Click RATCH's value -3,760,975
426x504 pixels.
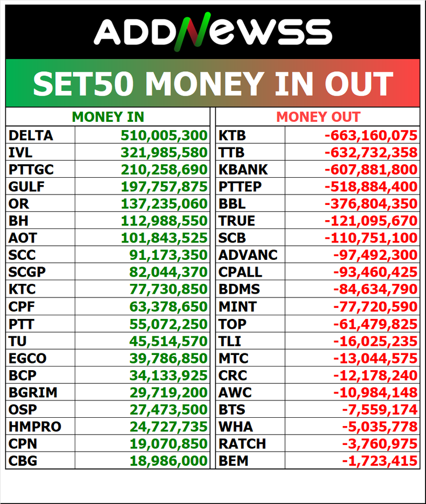(379, 444)
